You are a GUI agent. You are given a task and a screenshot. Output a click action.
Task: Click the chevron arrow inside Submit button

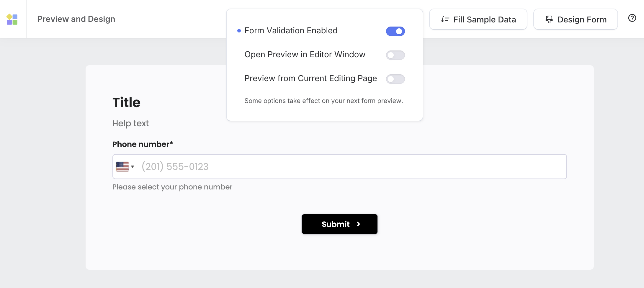point(358,224)
